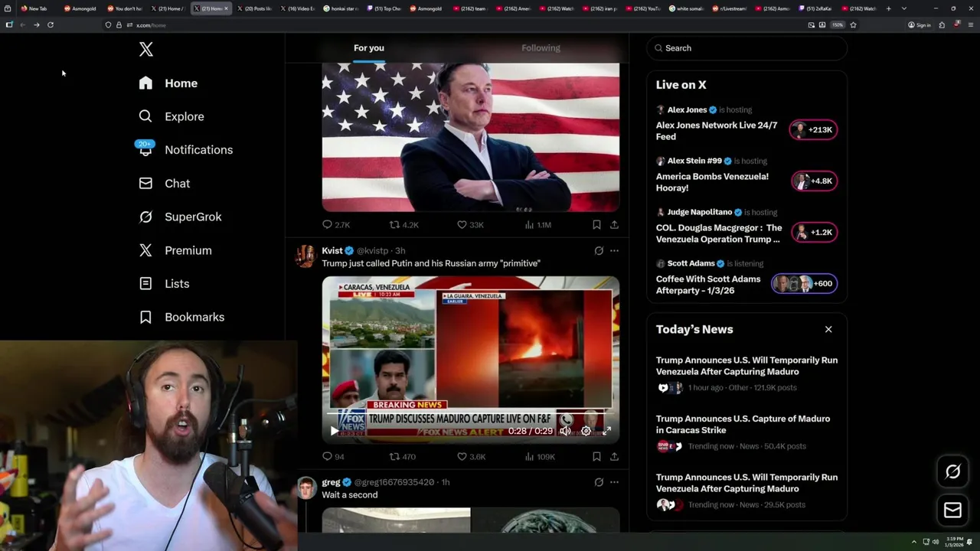The image size is (980, 551).
Task: Open a new browser tab
Action: point(888,8)
